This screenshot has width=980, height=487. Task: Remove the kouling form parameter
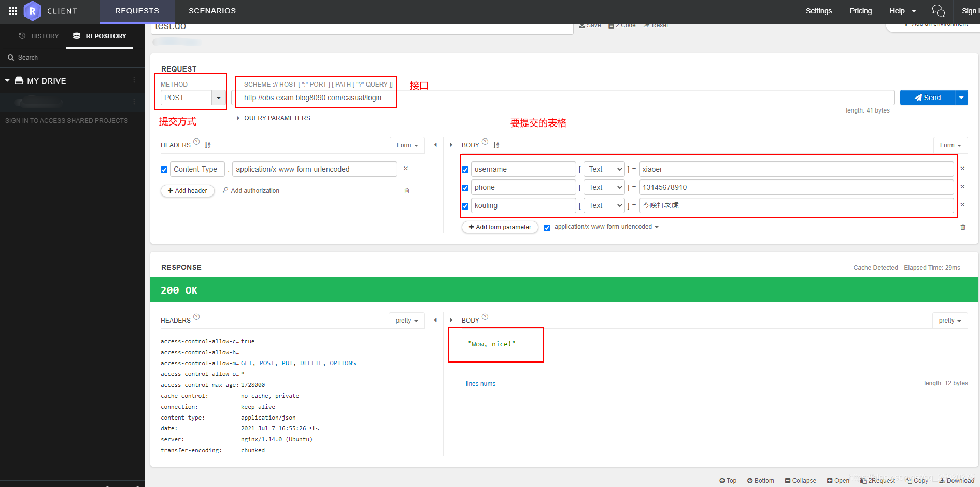(962, 205)
